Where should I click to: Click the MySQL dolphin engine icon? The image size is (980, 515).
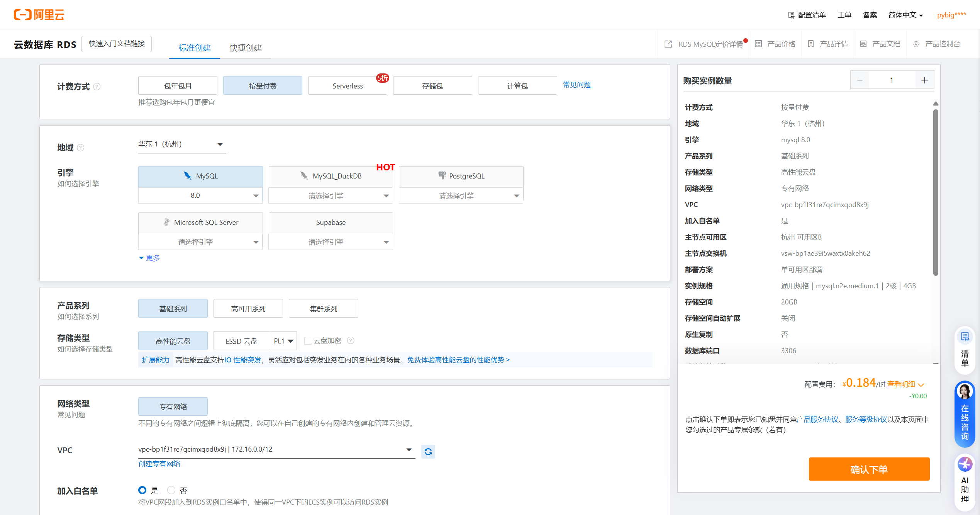(x=188, y=176)
